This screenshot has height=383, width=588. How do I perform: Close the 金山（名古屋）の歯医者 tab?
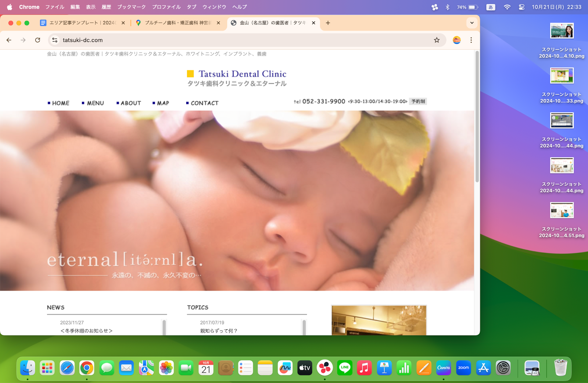[313, 23]
